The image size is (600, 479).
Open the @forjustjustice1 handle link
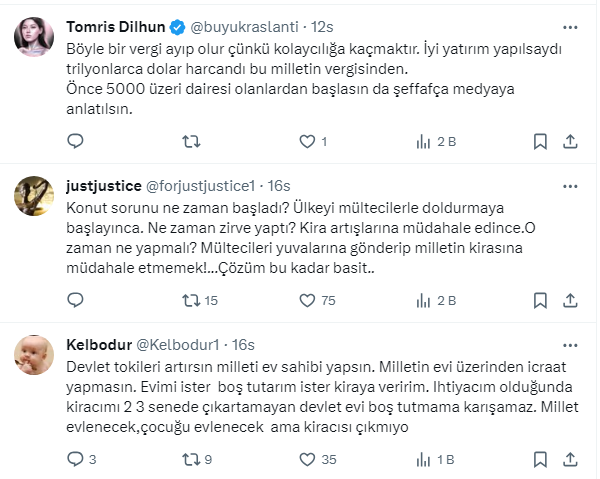(x=203, y=184)
